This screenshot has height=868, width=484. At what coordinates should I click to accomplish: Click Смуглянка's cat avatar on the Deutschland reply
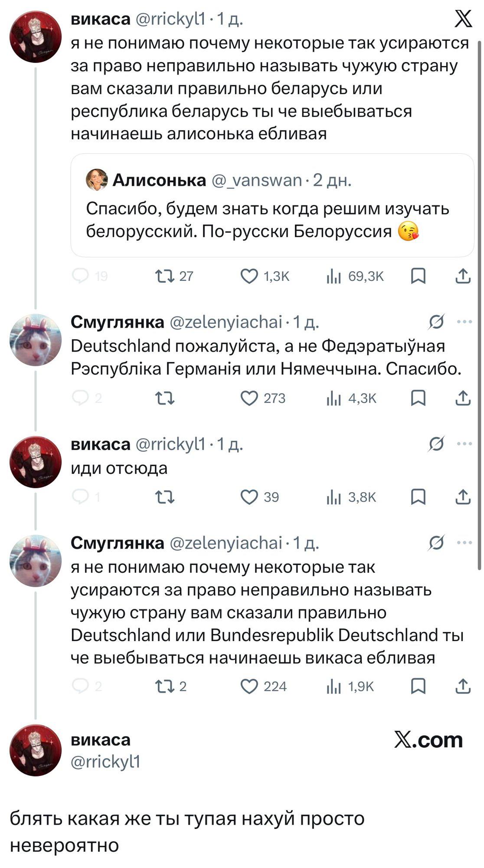point(36,340)
